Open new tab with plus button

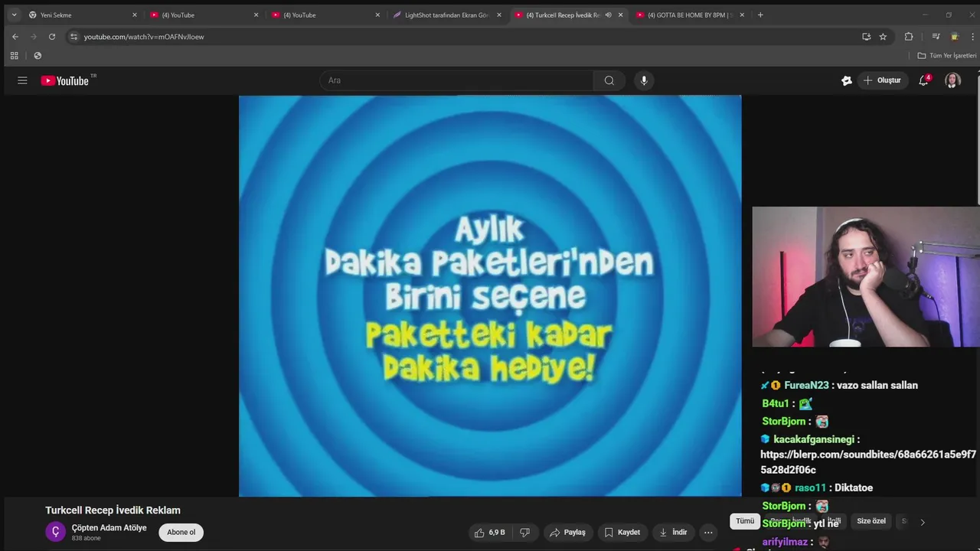pyautogui.click(x=760, y=15)
